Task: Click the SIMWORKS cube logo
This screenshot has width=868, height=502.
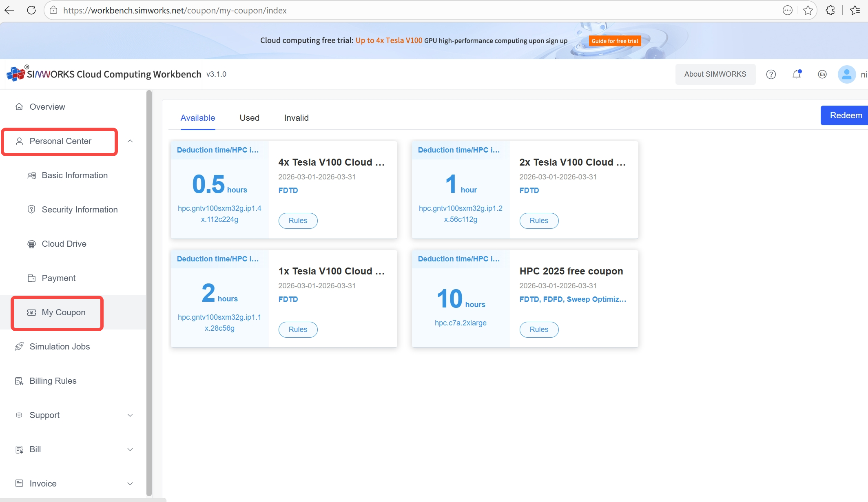Action: tap(16, 73)
